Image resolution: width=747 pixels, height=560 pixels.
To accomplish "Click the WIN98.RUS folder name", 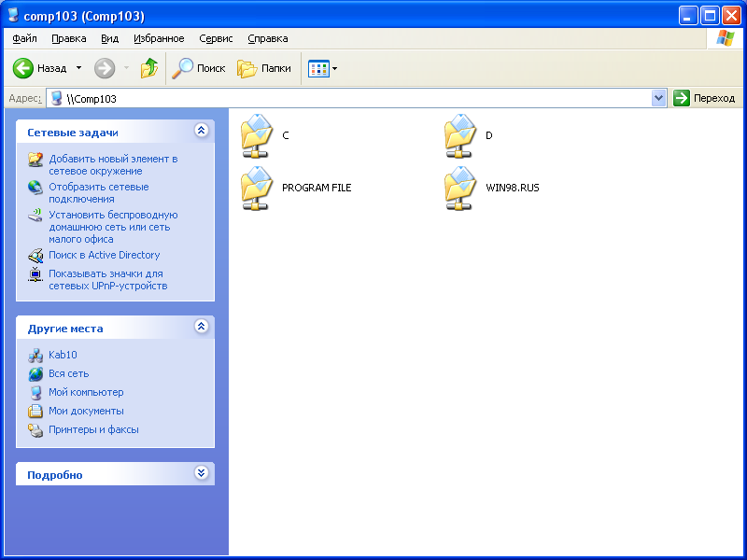I will tap(513, 188).
